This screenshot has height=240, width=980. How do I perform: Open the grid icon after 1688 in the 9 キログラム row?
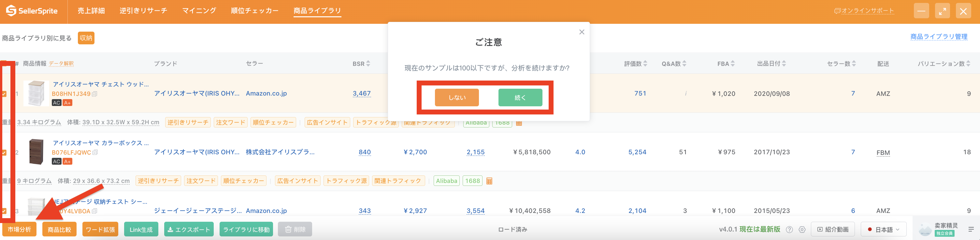[489, 181]
